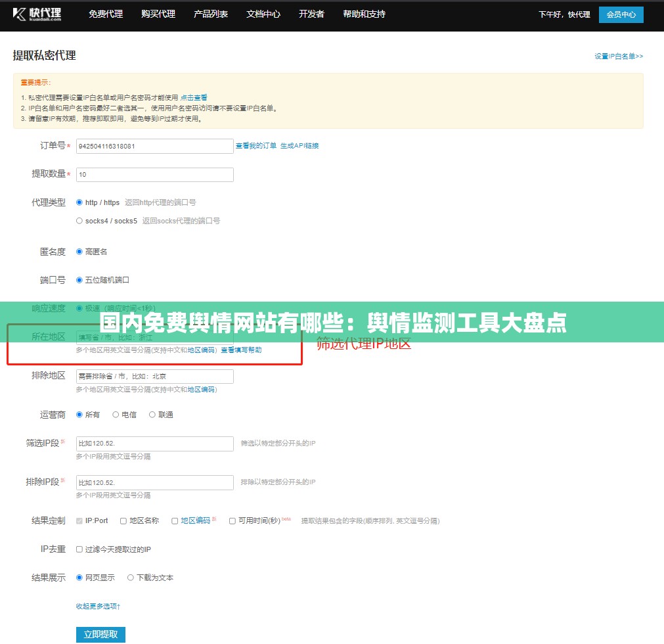
Task: Check the 地区名称 result checkbox
Action: coord(123,520)
